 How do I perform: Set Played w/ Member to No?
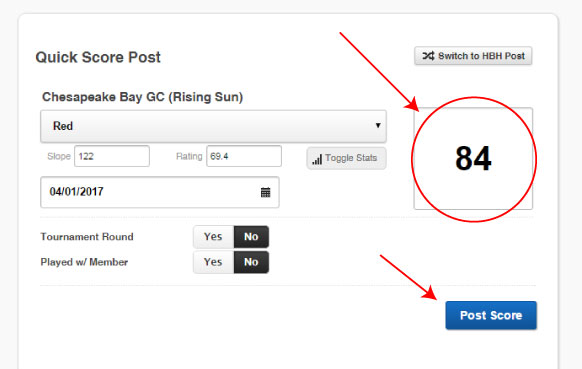(251, 262)
